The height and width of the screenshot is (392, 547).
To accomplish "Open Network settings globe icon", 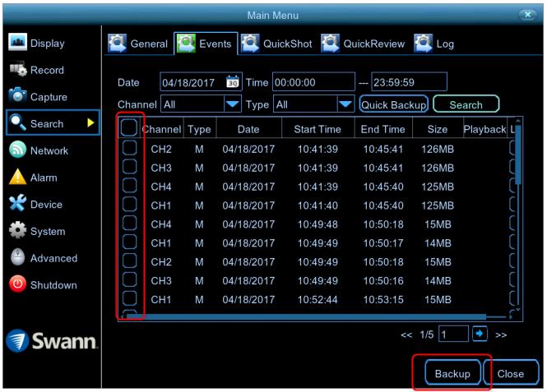I will point(16,151).
